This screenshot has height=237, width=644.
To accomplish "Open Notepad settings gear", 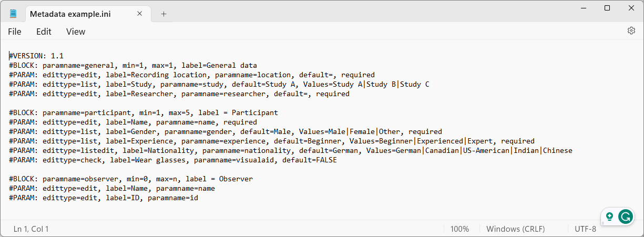I will tap(631, 31).
